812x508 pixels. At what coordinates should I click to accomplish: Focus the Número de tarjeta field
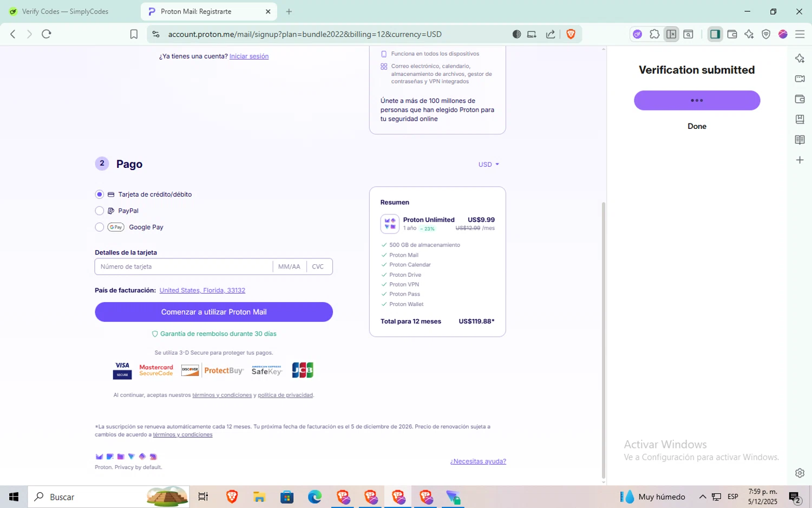point(184,266)
